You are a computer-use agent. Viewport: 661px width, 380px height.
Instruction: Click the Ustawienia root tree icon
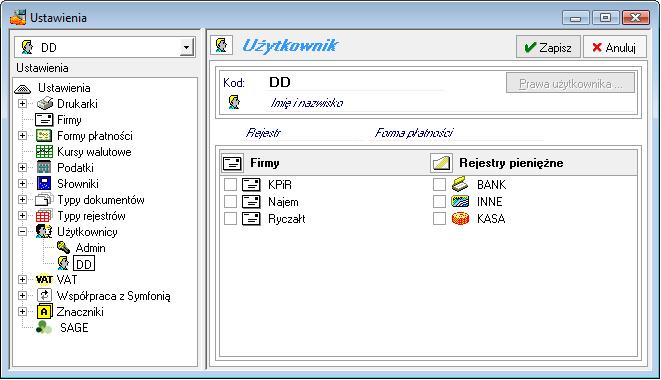pyautogui.click(x=23, y=88)
